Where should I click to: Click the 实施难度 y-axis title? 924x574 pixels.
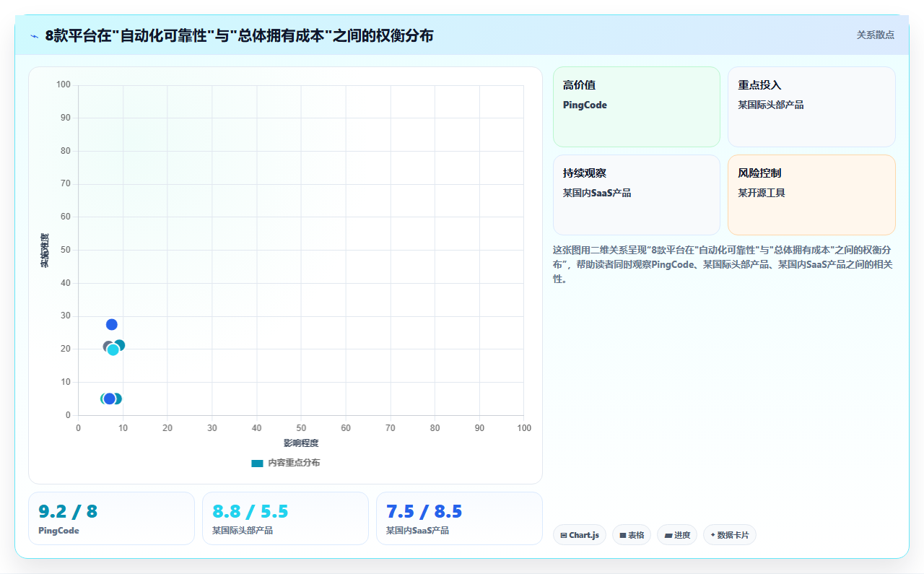point(45,251)
